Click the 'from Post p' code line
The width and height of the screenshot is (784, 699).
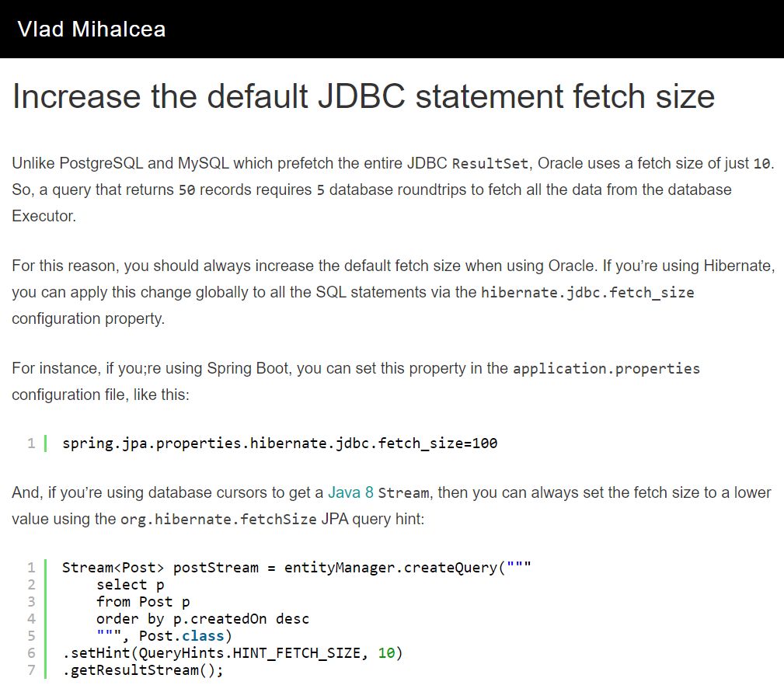click(143, 602)
